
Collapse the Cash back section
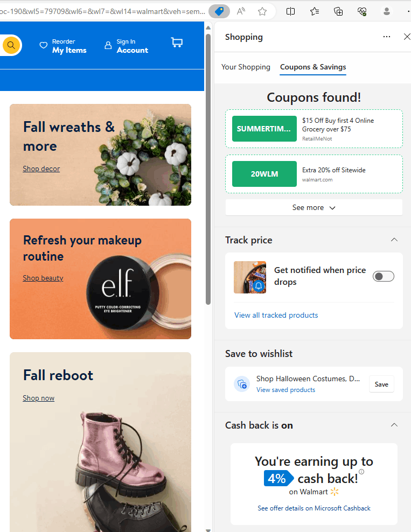coord(394,425)
